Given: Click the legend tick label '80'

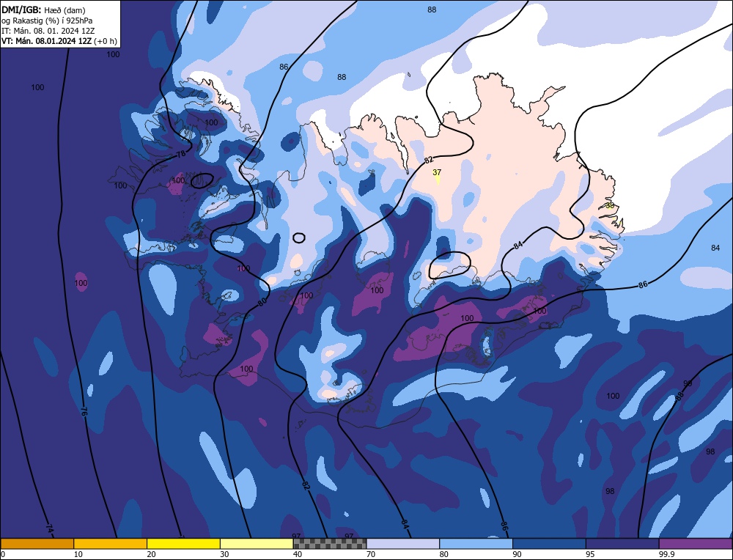Looking at the screenshot, I should [443, 554].
